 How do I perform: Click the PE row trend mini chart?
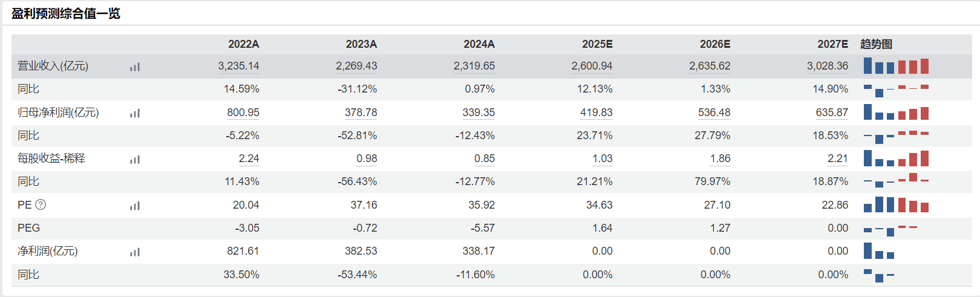click(x=896, y=205)
